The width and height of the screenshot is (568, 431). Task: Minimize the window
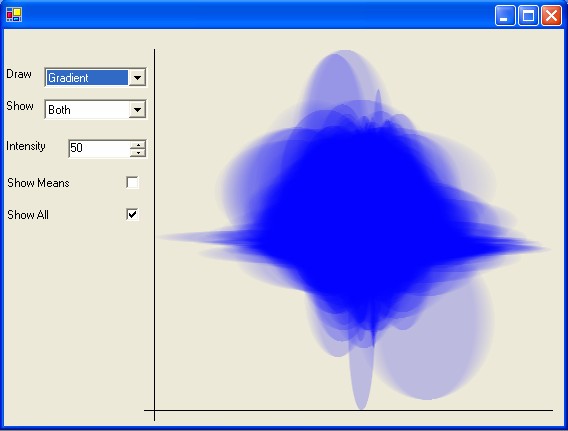click(505, 16)
